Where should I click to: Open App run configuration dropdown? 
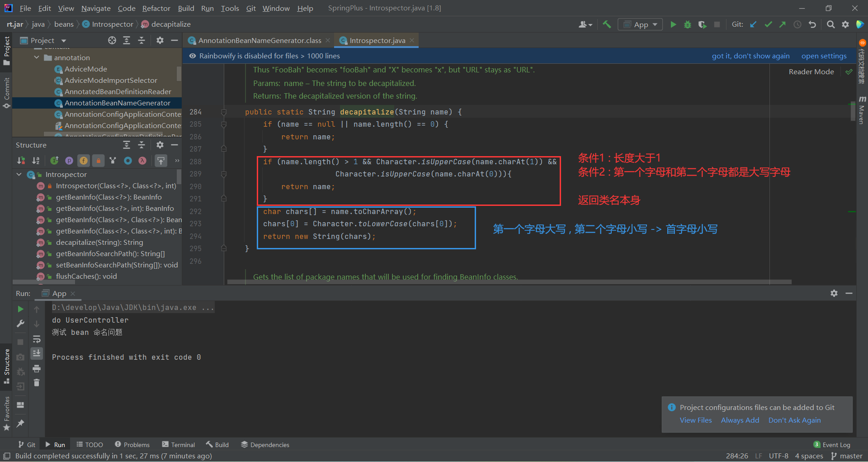click(640, 24)
